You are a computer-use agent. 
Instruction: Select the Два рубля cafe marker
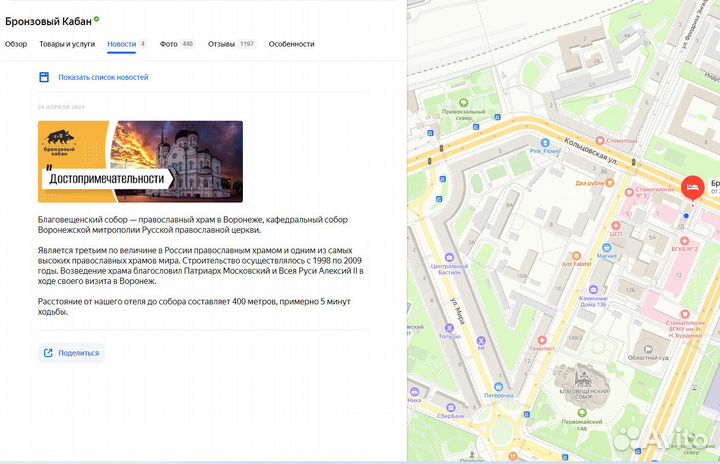point(610,182)
